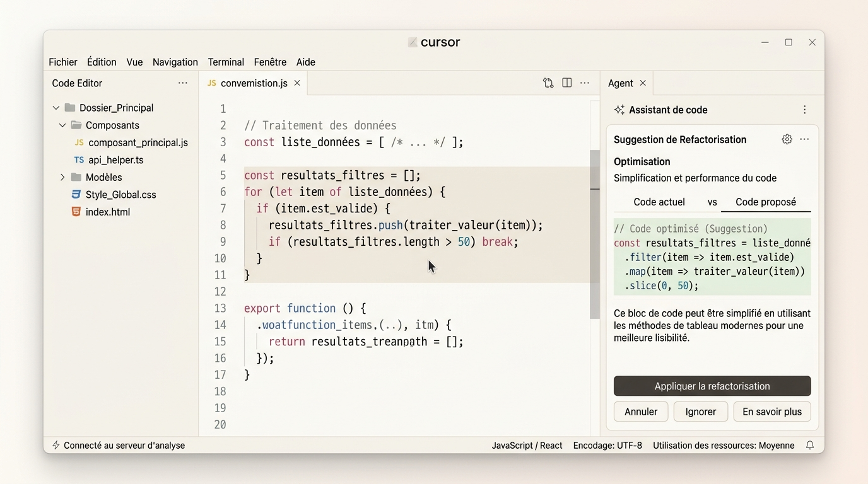Split the editor with the layout icon
This screenshot has height=484, width=868.
[x=567, y=83]
